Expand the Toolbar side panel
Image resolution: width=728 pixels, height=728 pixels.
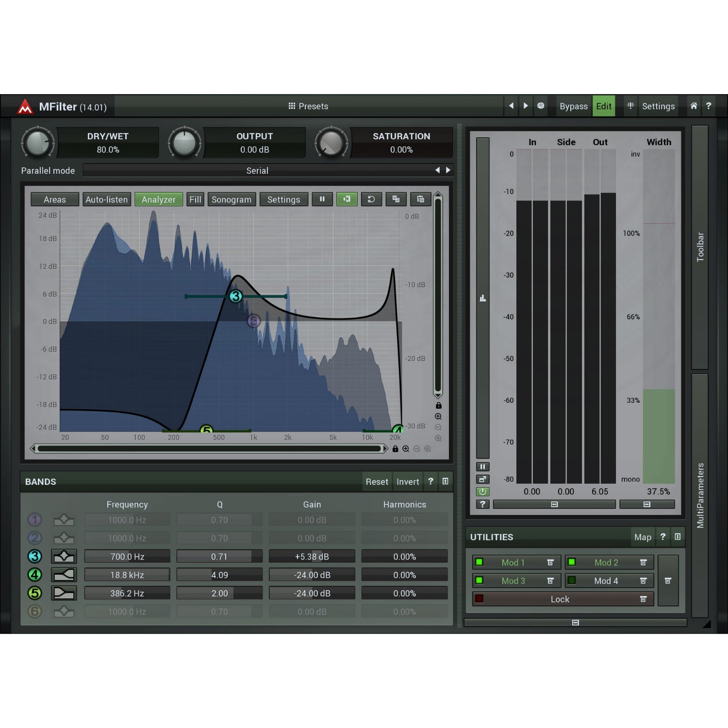coord(700,247)
